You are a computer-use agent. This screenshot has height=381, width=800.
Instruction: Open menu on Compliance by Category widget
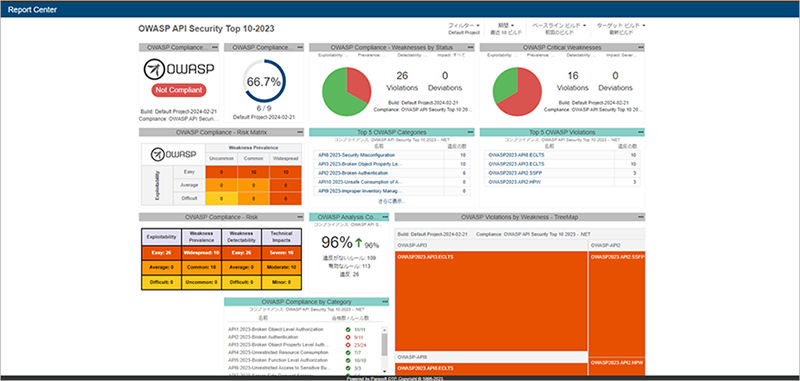point(385,301)
